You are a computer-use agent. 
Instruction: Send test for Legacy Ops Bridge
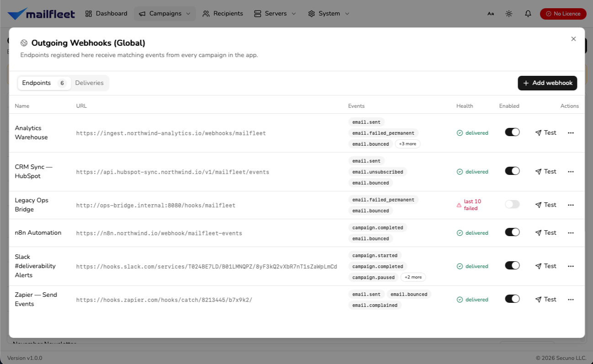[545, 205]
